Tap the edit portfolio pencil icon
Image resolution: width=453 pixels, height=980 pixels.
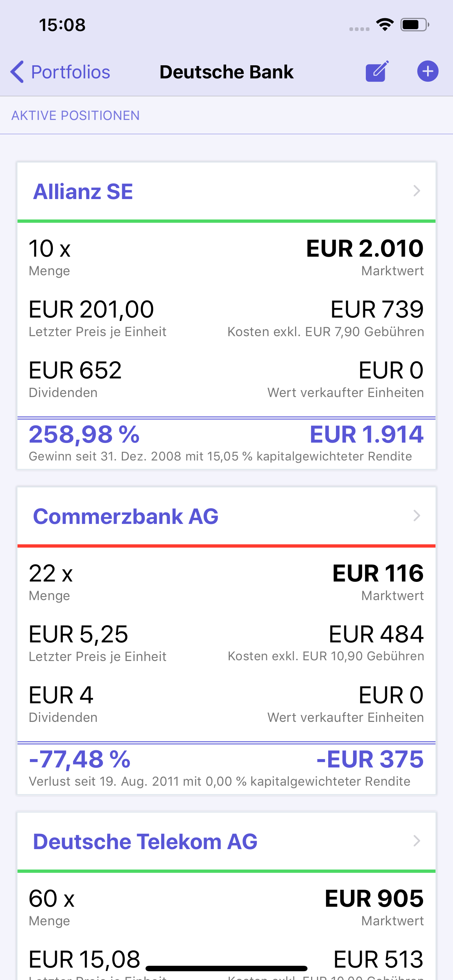tap(377, 71)
